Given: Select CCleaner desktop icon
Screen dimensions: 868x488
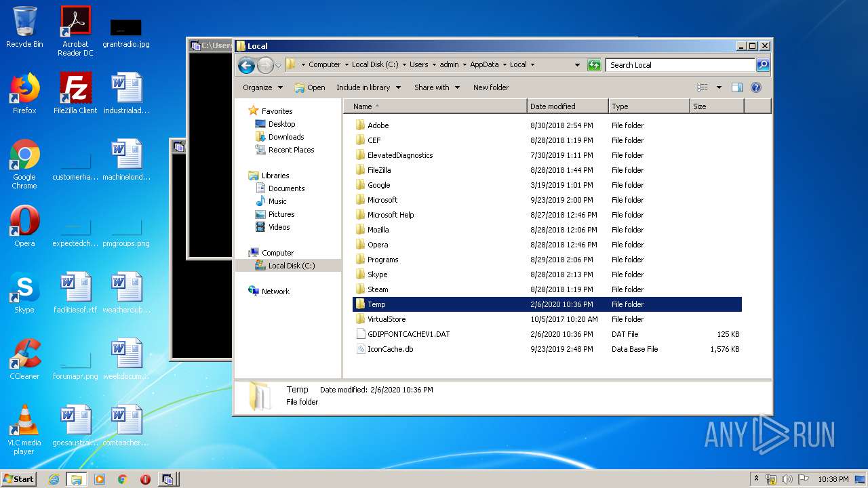Looking at the screenshot, I should [x=24, y=359].
